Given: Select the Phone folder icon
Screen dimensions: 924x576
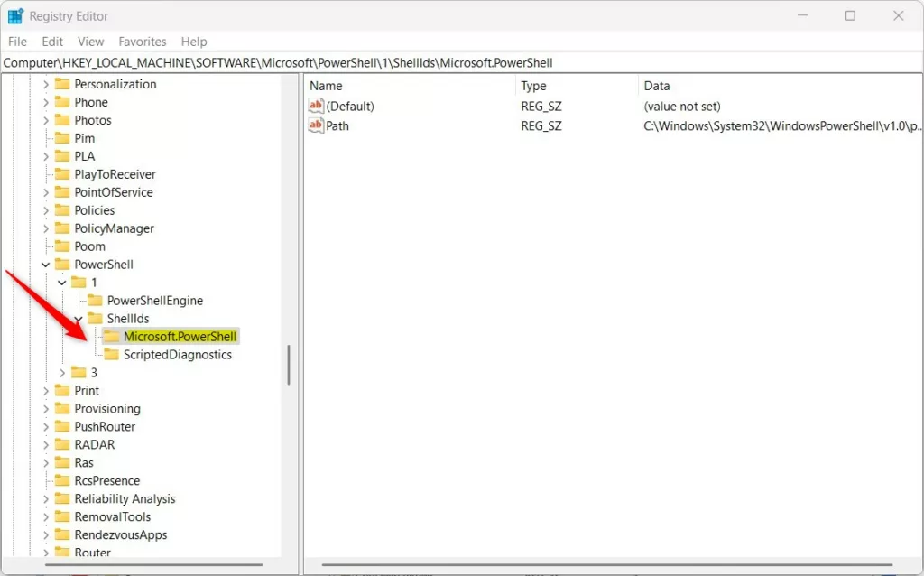Looking at the screenshot, I should (64, 101).
